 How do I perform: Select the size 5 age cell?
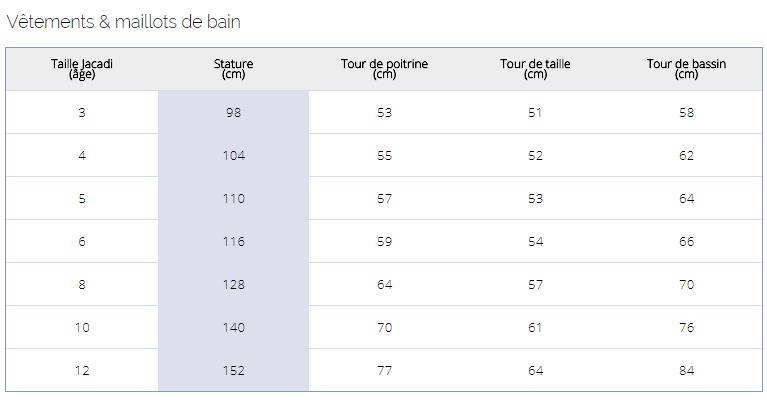pos(82,199)
